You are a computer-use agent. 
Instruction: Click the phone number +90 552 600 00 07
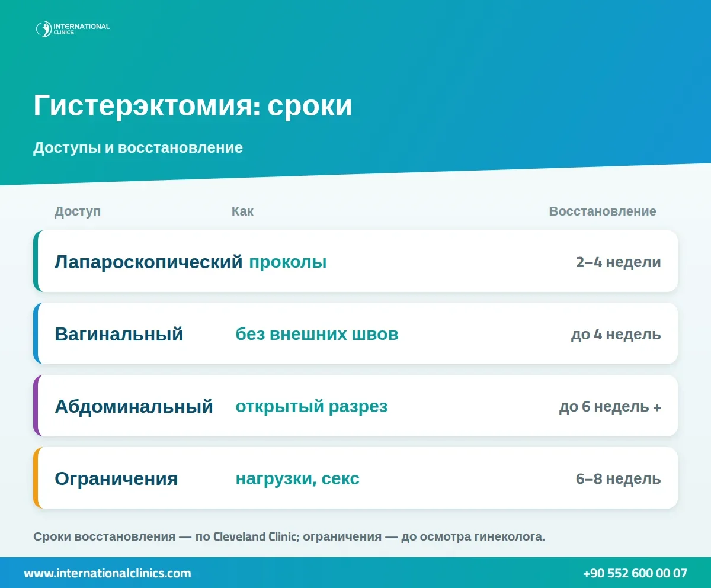point(635,573)
